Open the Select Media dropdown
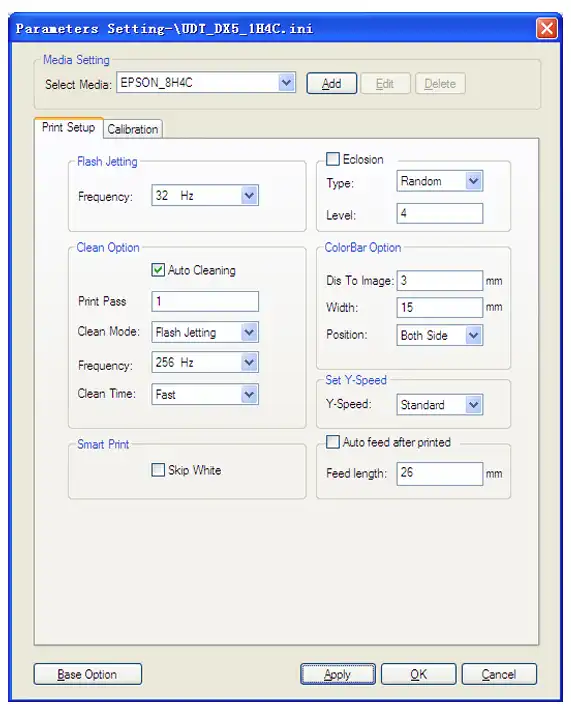Screen dimensions: 571x713 tap(206, 83)
